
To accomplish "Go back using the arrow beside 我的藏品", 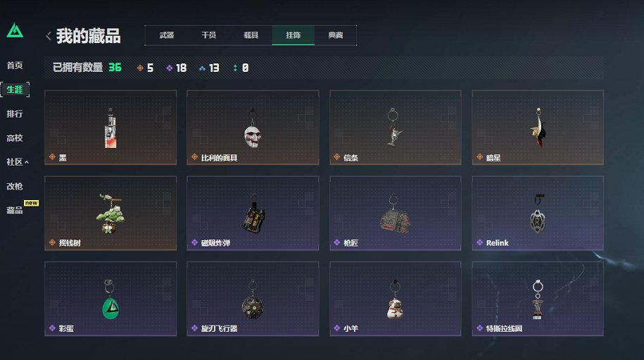I will pos(49,36).
